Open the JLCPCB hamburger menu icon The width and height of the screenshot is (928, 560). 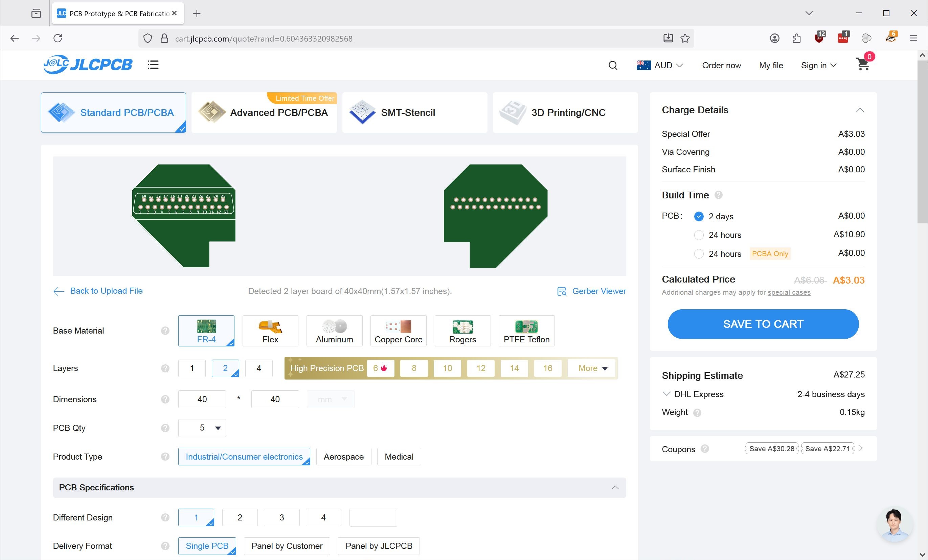point(153,65)
